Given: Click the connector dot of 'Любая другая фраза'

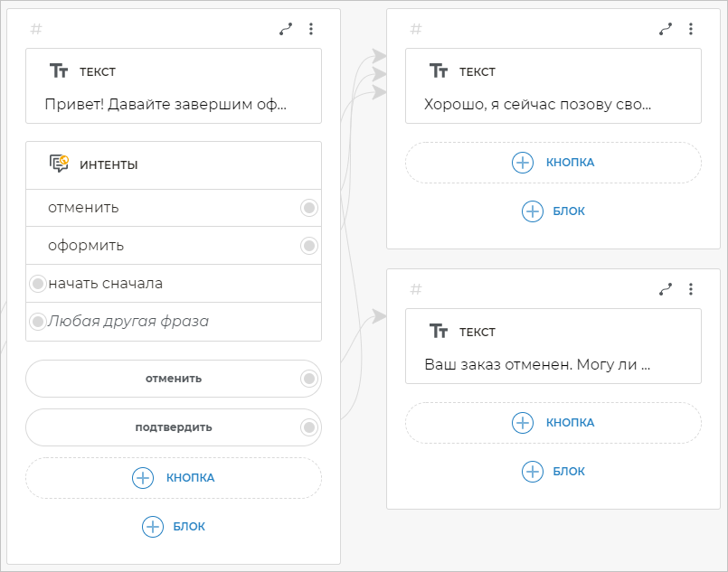Looking at the screenshot, I should (x=38, y=322).
